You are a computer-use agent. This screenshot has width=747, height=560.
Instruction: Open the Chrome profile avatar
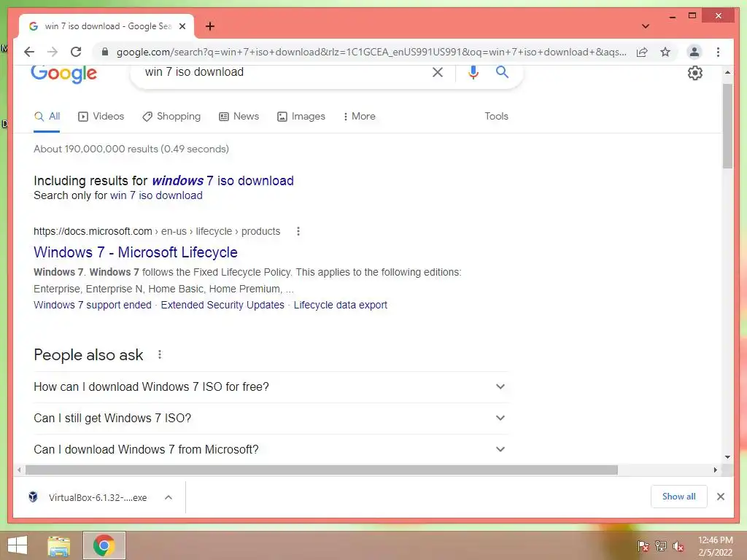point(694,52)
